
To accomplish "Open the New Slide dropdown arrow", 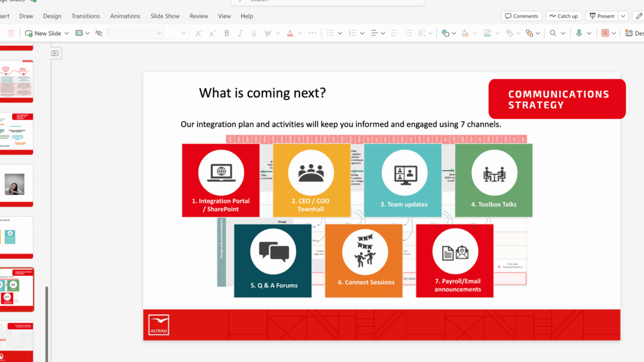I will click(67, 33).
